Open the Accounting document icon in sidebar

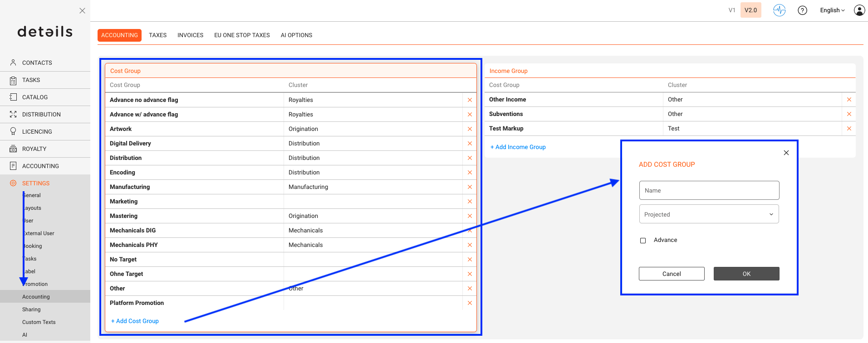coord(13,166)
